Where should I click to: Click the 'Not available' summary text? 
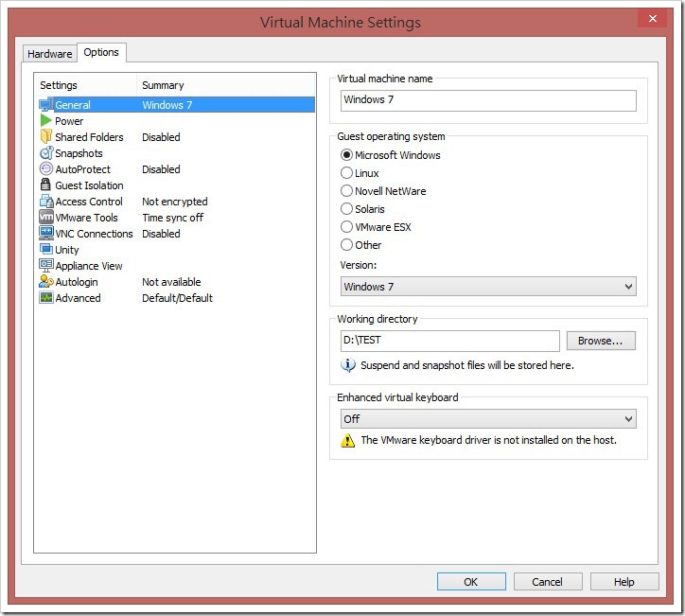pos(171,282)
